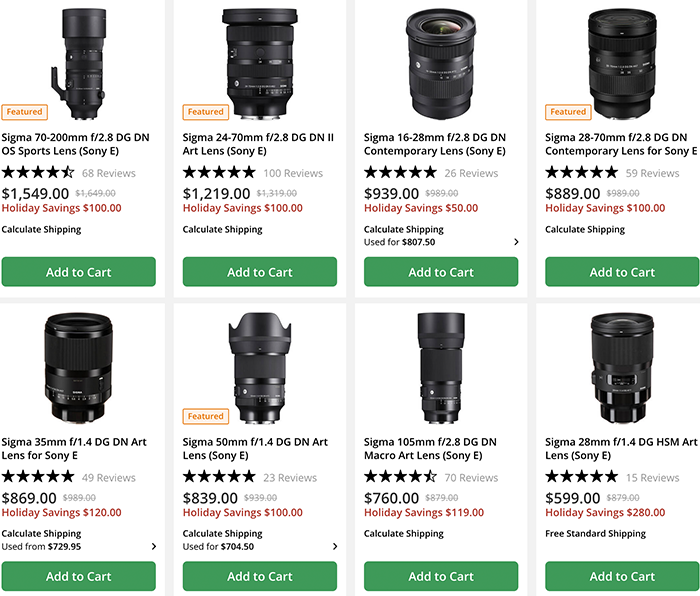Click star rating of Sigma 105mm Macro

click(x=400, y=477)
